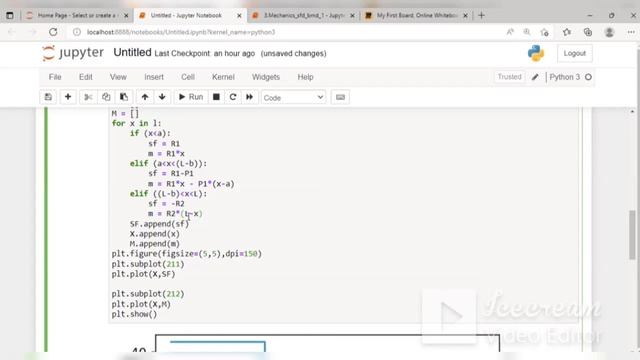Click the line SF.append(sf)

159,224
